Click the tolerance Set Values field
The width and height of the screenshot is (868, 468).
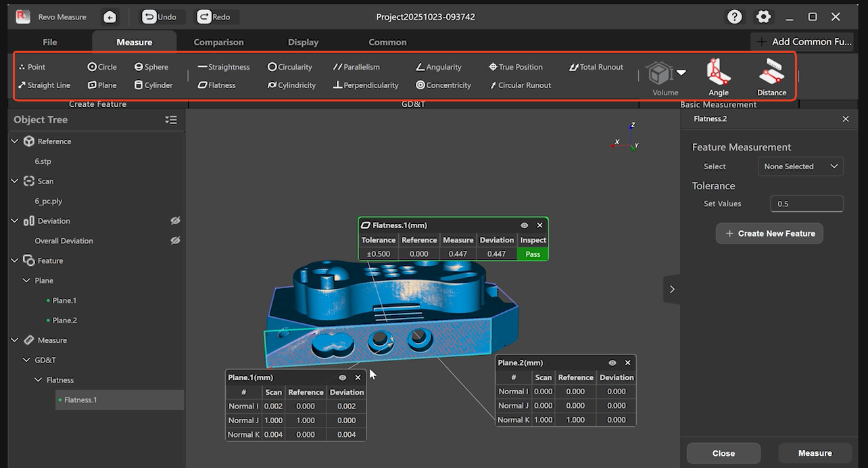point(806,204)
